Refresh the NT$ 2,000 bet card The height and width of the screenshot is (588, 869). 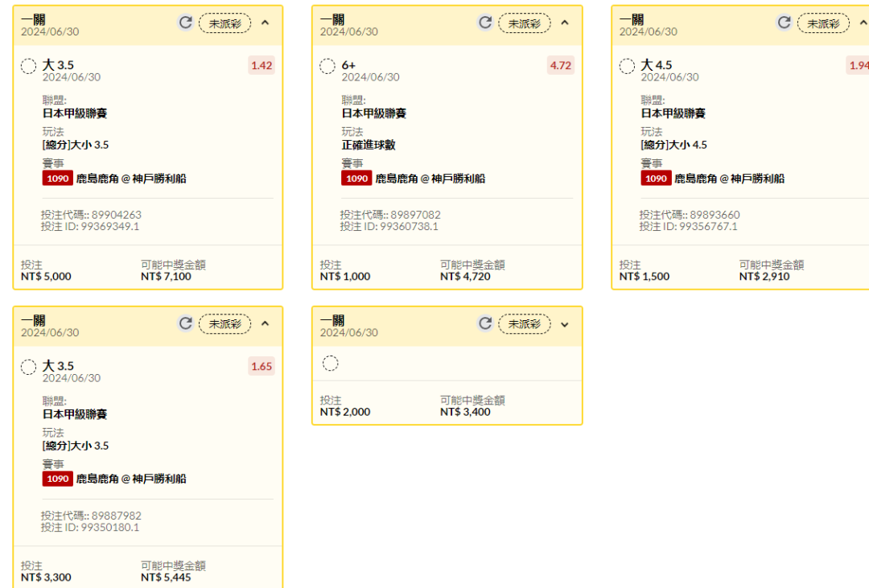pyautogui.click(x=485, y=323)
